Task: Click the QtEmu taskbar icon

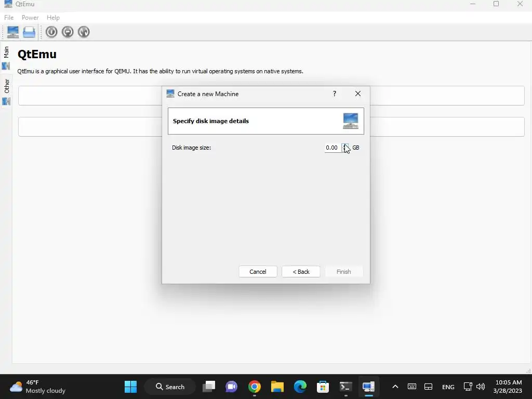Action: tap(368, 387)
